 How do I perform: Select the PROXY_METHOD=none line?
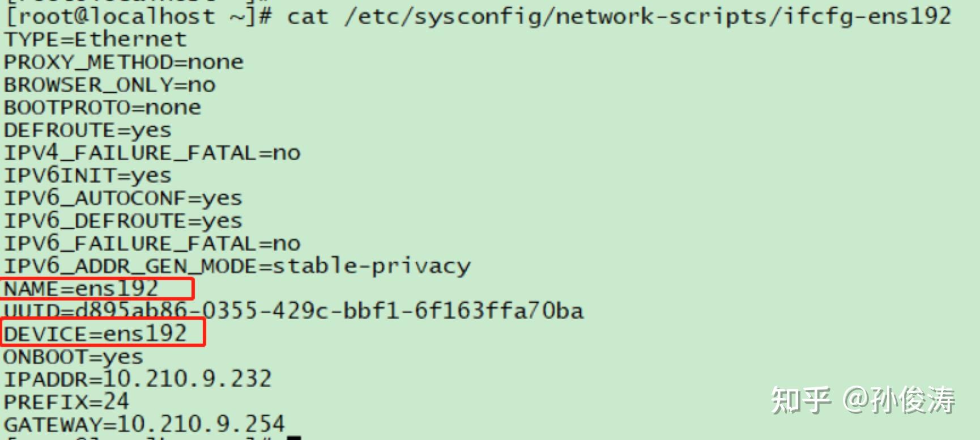[123, 62]
